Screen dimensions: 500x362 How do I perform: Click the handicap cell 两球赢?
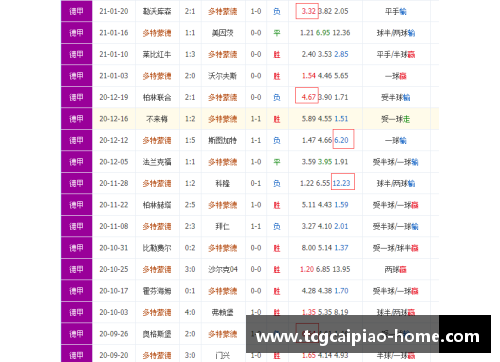click(x=396, y=269)
